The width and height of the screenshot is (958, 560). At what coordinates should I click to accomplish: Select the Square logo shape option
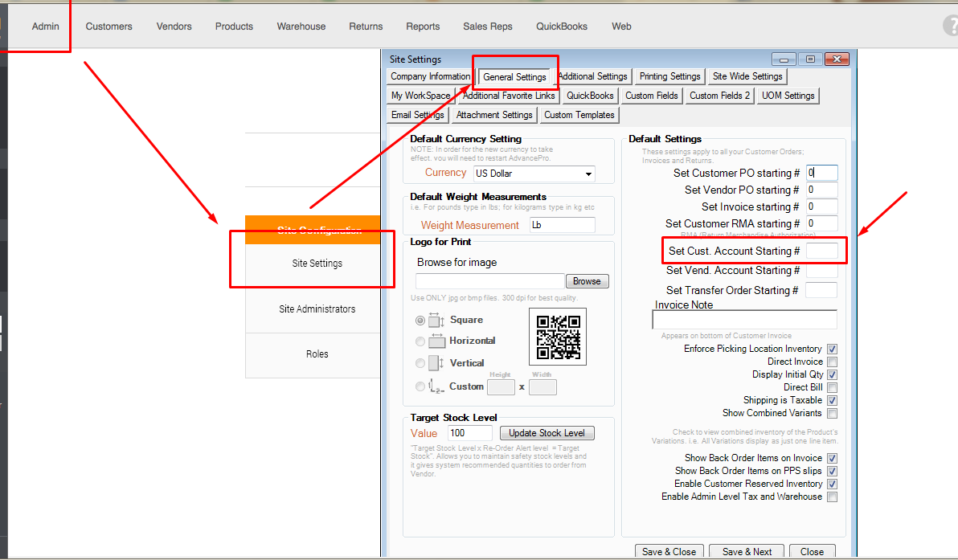(420, 320)
